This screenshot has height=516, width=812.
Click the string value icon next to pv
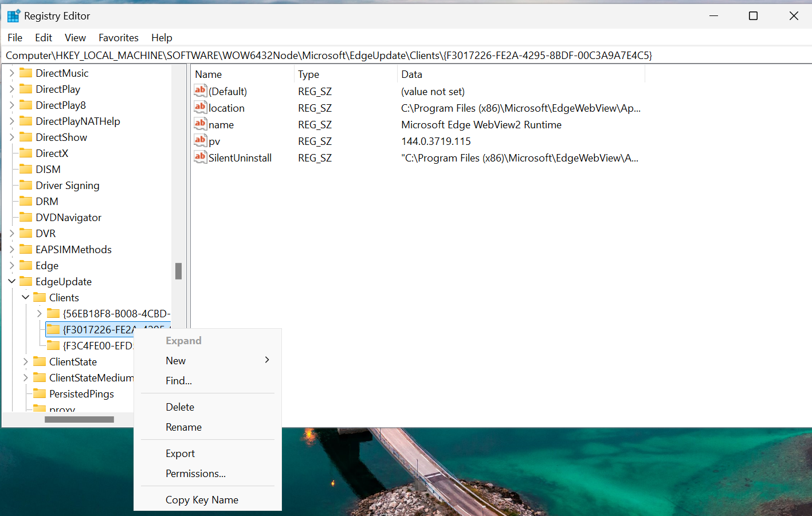[x=200, y=140]
